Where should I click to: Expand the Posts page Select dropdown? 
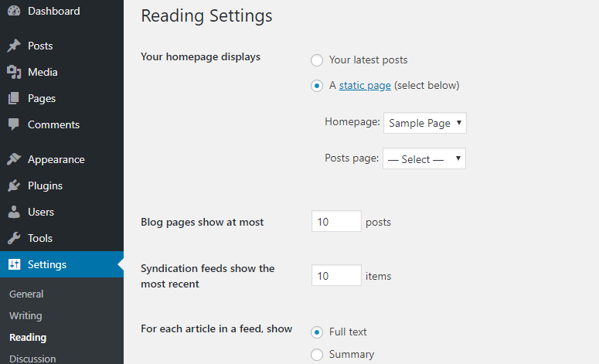[424, 158]
